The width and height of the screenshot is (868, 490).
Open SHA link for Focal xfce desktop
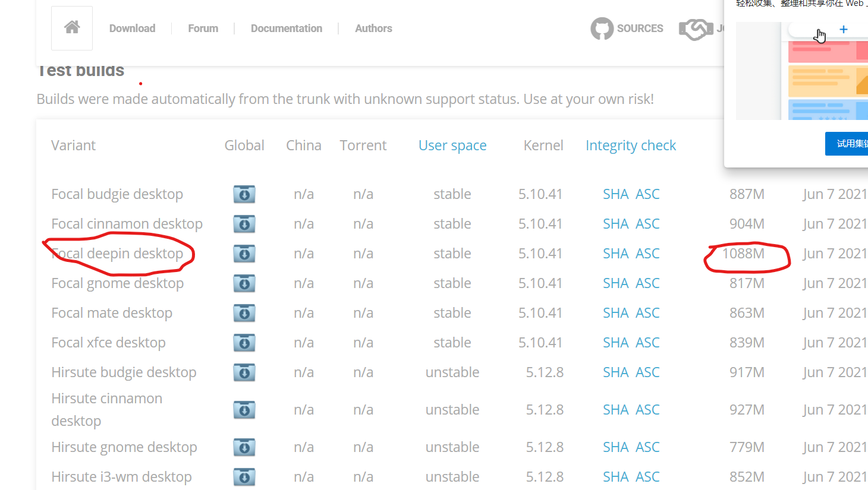point(616,343)
